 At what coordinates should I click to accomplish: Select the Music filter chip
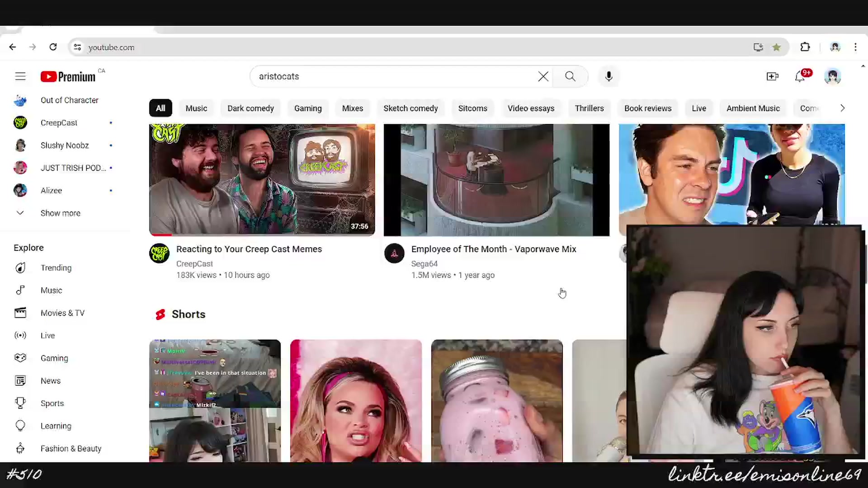tap(196, 108)
